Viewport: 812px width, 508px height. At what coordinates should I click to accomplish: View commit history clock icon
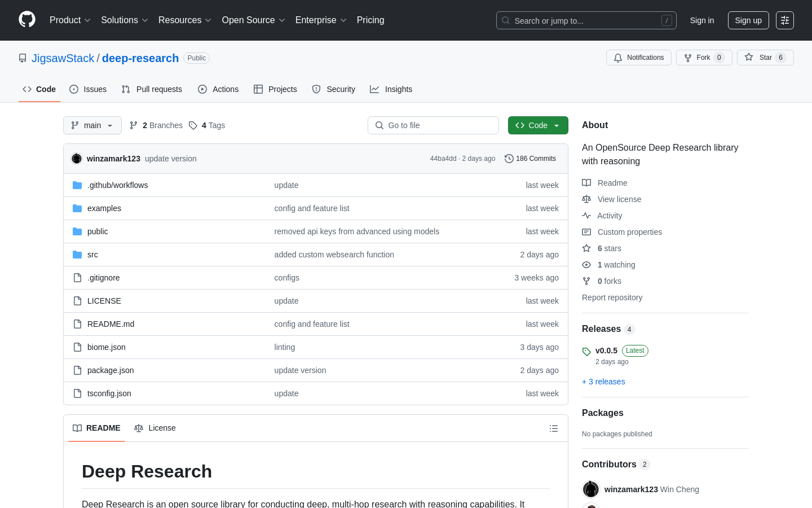pyautogui.click(x=509, y=159)
